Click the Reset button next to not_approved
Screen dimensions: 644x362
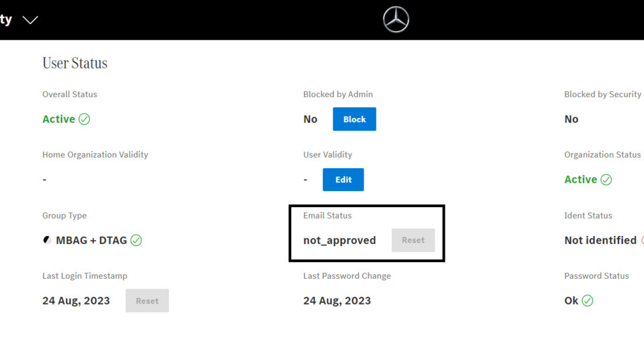[x=413, y=240]
